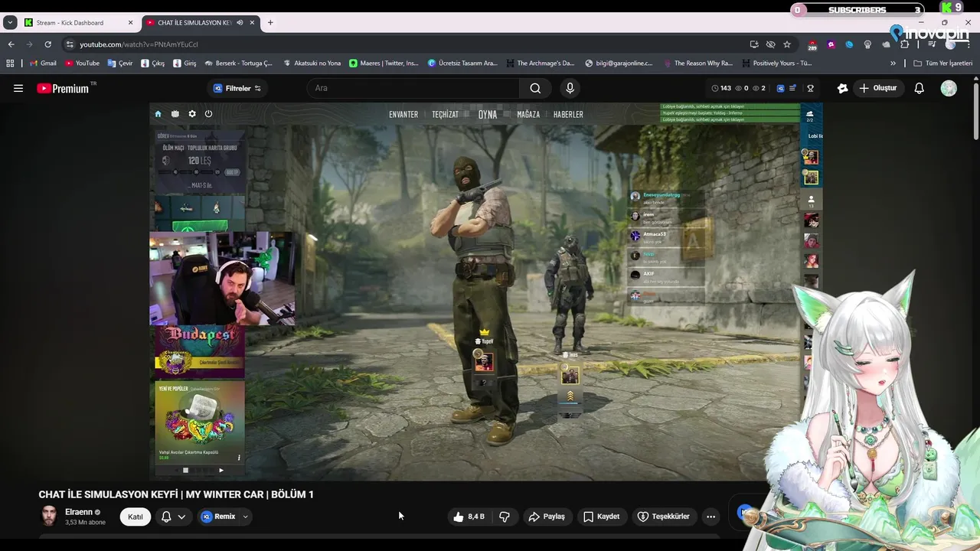Open the media controls icon
The image size is (980, 551).
[x=932, y=44]
